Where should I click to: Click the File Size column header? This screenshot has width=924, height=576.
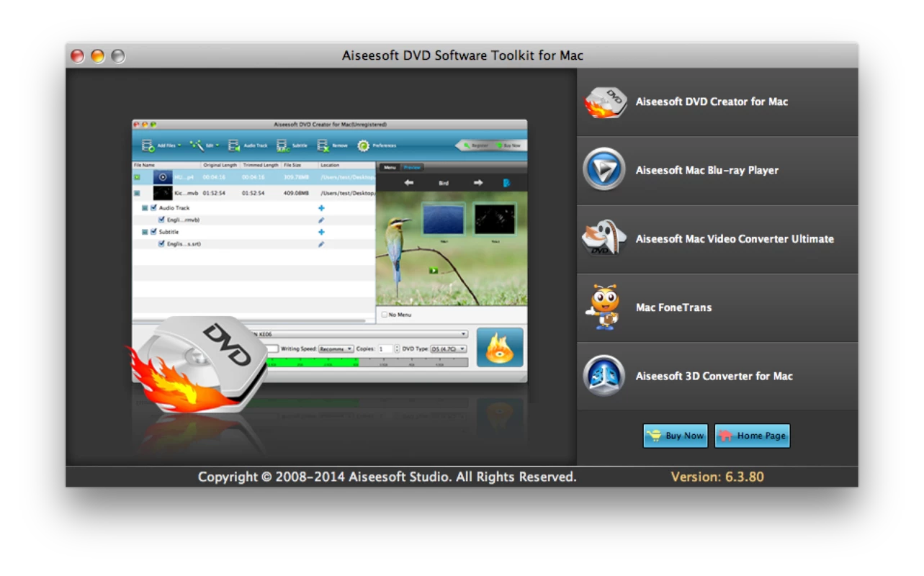[x=299, y=166]
